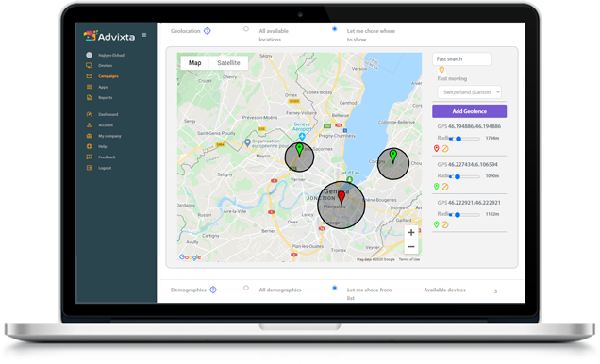The image size is (600, 364).
Task: Click the Demographics help question icon
Action: pos(213,290)
